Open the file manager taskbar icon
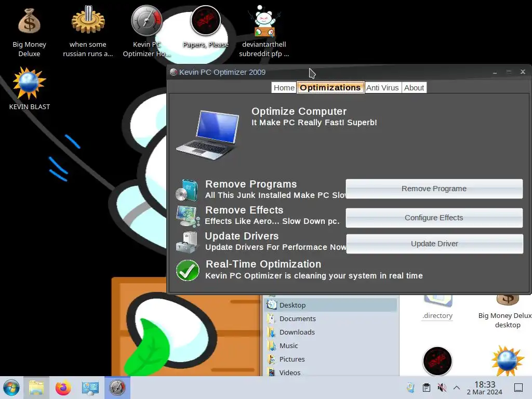The width and height of the screenshot is (532, 399). [36, 388]
